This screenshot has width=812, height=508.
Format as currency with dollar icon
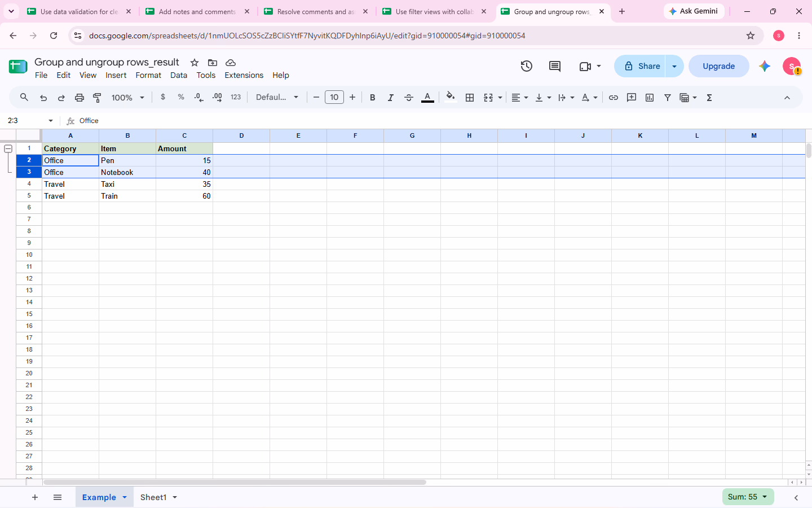(x=163, y=97)
